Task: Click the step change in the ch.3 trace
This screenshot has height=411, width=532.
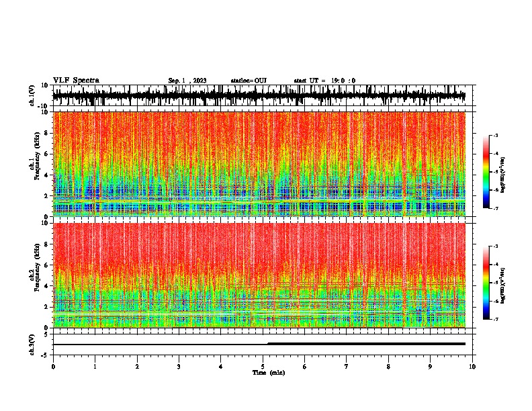Action: [x=268, y=344]
